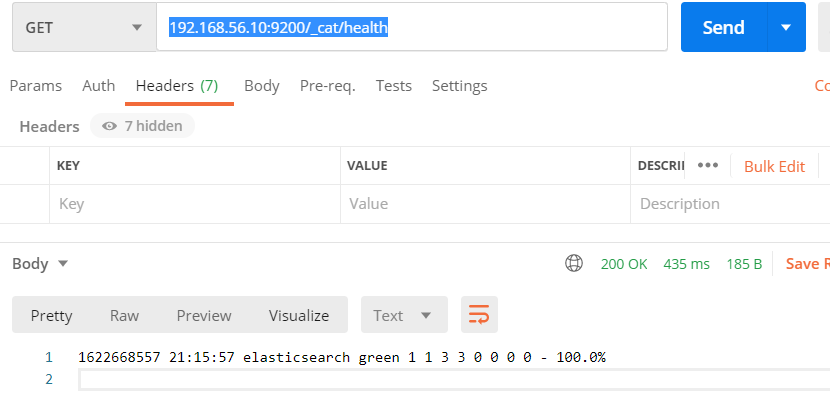Click the network globe icon

pos(574,263)
